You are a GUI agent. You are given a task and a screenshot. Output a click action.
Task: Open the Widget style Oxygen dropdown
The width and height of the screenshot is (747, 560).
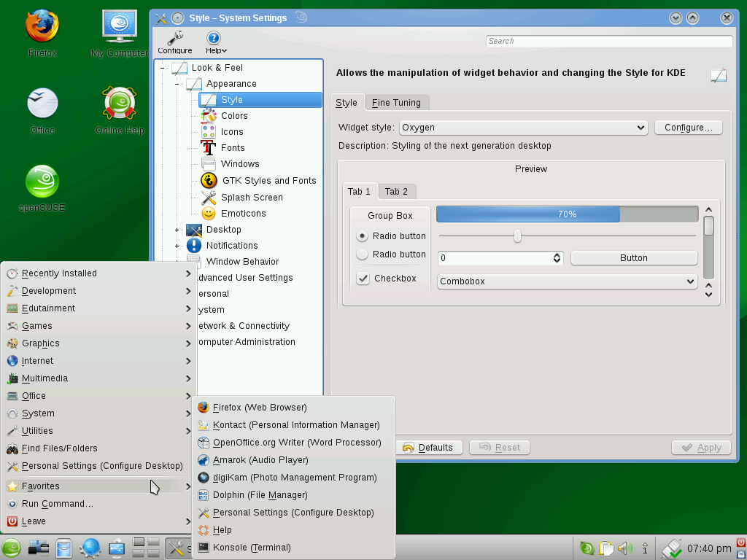click(x=524, y=128)
